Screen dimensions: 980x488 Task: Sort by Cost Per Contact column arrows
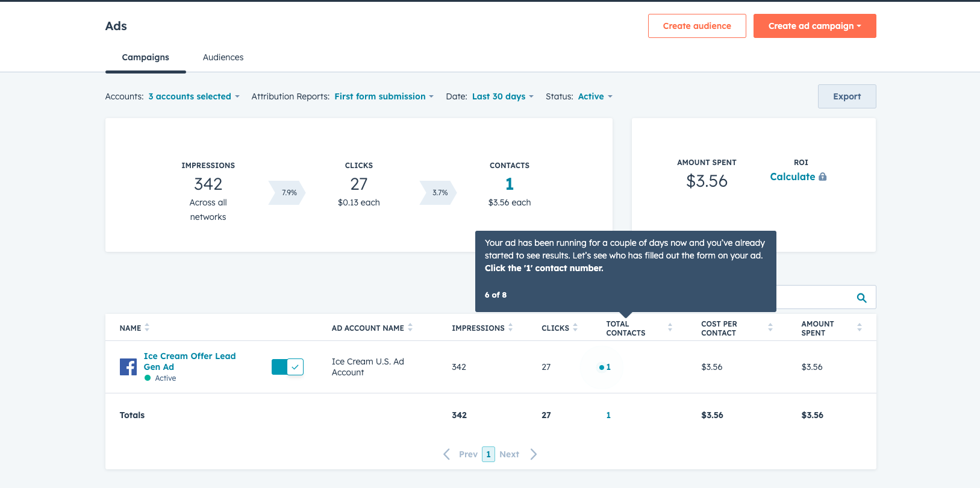coord(770,328)
